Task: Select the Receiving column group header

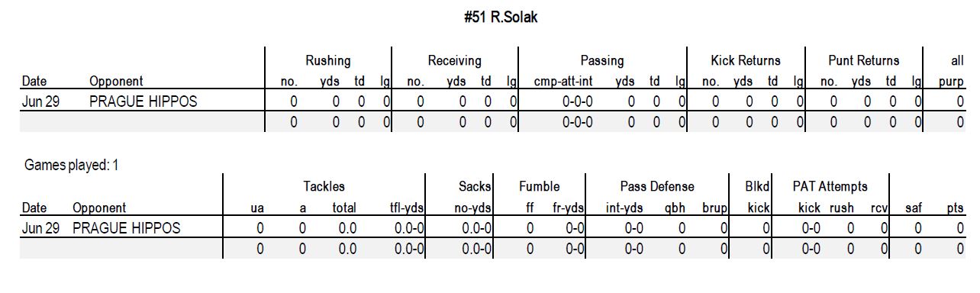Action: click(x=454, y=61)
